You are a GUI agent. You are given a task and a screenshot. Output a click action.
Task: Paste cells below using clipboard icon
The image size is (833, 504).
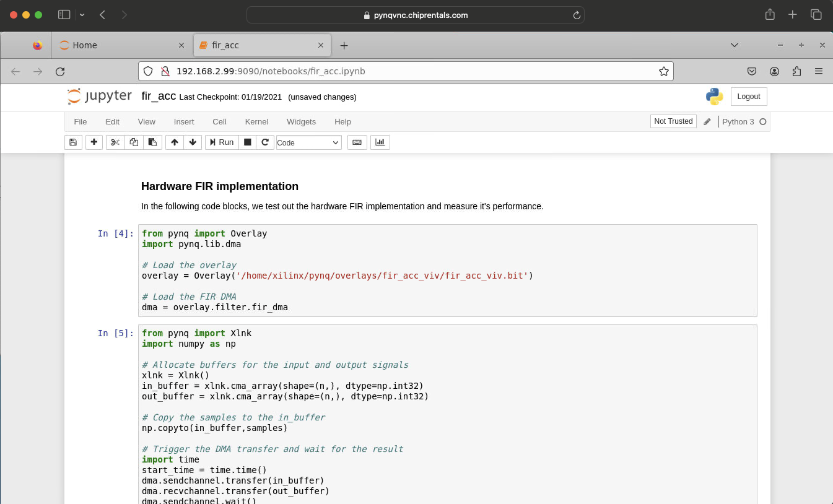(152, 142)
